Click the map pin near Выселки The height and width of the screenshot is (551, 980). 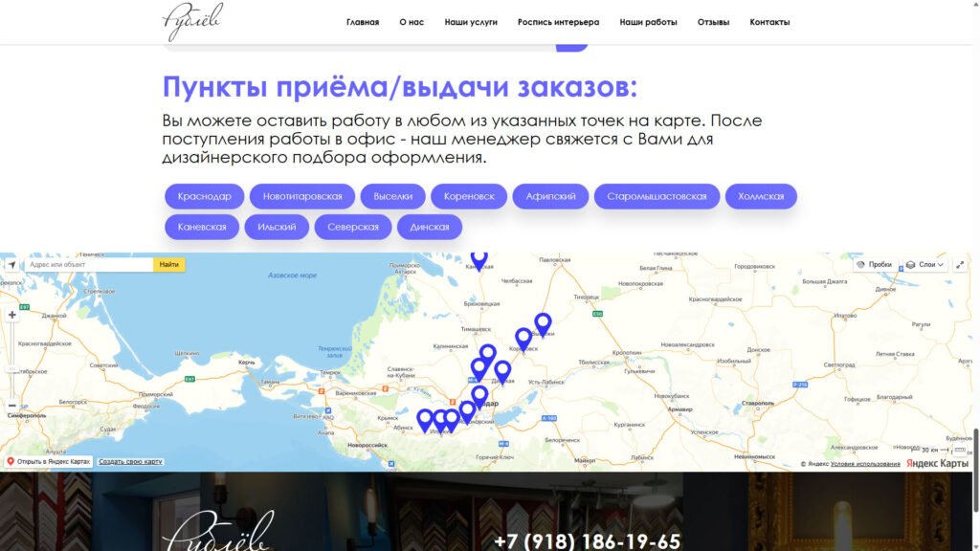[543, 322]
